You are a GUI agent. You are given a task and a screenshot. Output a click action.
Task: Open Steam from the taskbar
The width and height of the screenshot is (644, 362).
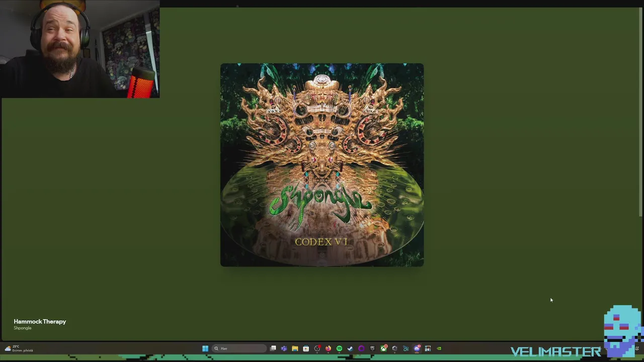click(350, 348)
